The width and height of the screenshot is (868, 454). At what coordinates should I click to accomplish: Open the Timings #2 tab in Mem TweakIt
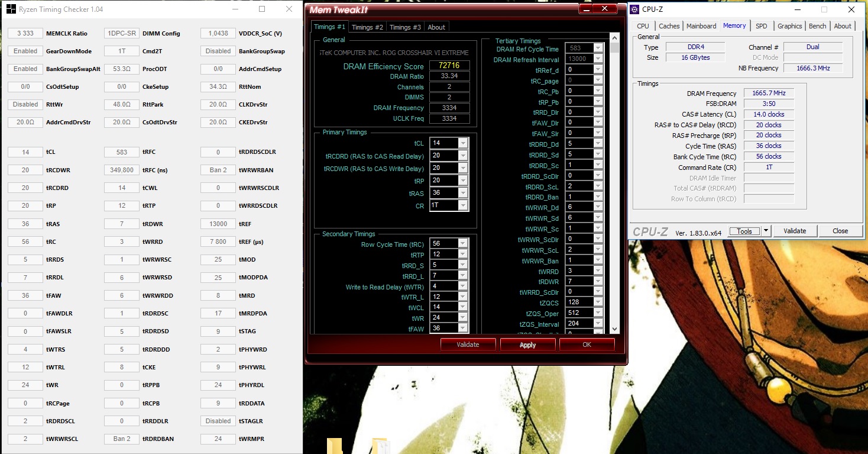click(367, 27)
